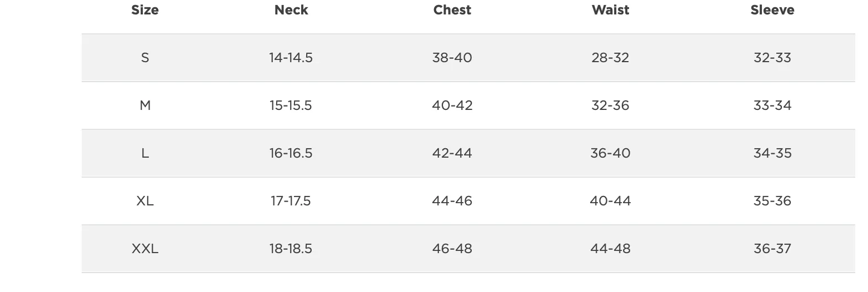Select the S size row label
Viewport: 868px width, 292px height.
(145, 58)
